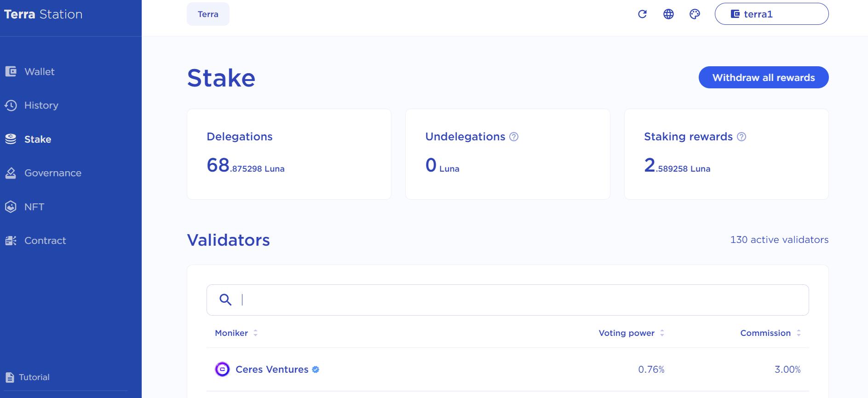The height and width of the screenshot is (398, 868).
Task: Open the language globe icon
Action: tap(668, 14)
